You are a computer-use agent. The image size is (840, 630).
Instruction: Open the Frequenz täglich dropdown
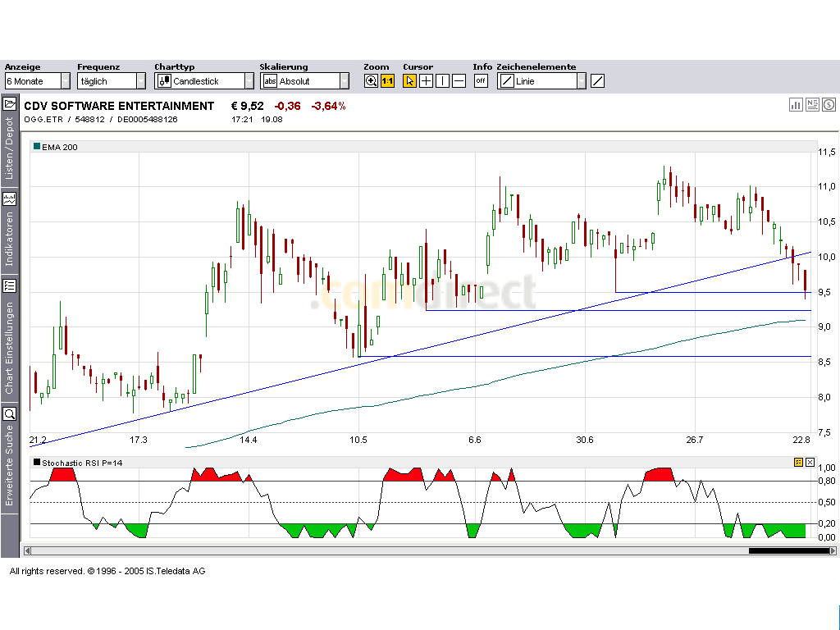point(112,81)
